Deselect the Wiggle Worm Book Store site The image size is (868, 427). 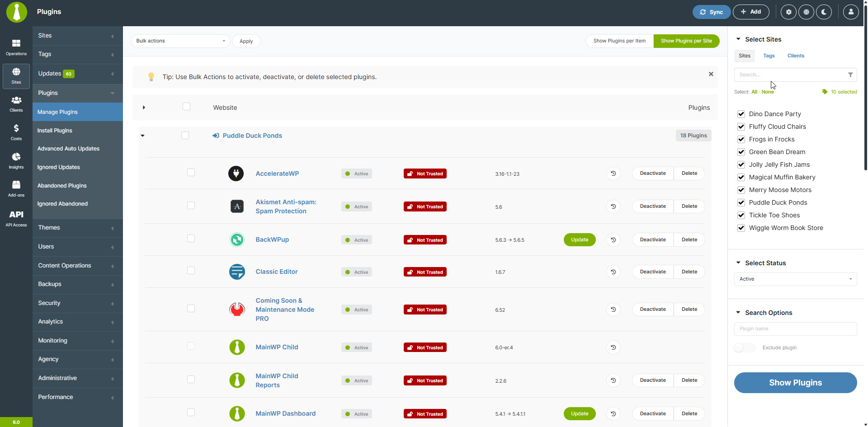[741, 228]
